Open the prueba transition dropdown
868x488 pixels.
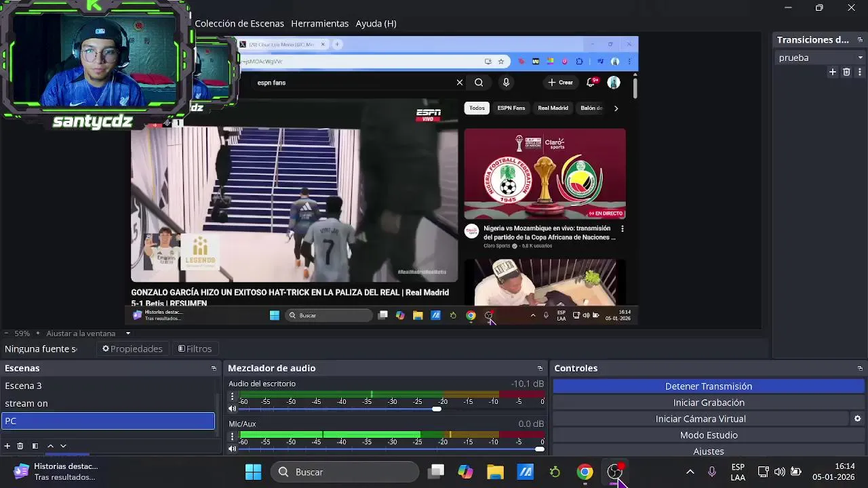(x=821, y=58)
